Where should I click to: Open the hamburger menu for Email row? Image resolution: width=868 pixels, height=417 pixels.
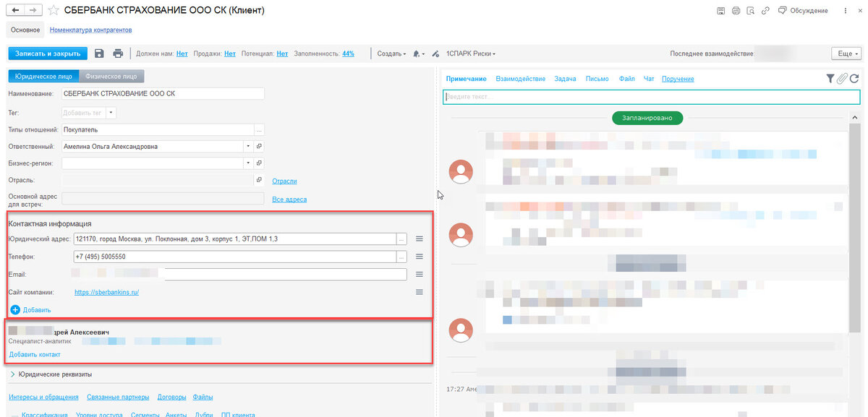pyautogui.click(x=419, y=274)
